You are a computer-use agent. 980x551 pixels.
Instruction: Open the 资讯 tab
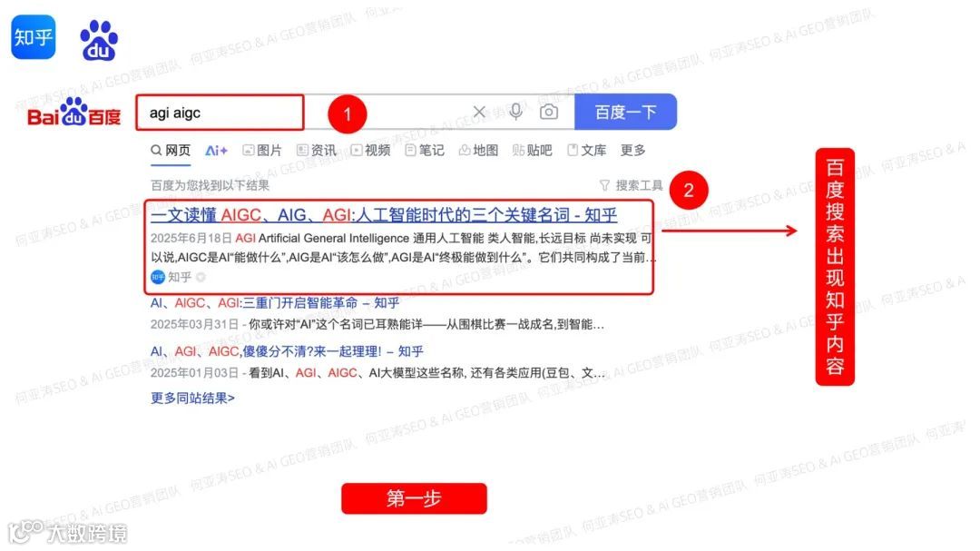click(x=317, y=151)
